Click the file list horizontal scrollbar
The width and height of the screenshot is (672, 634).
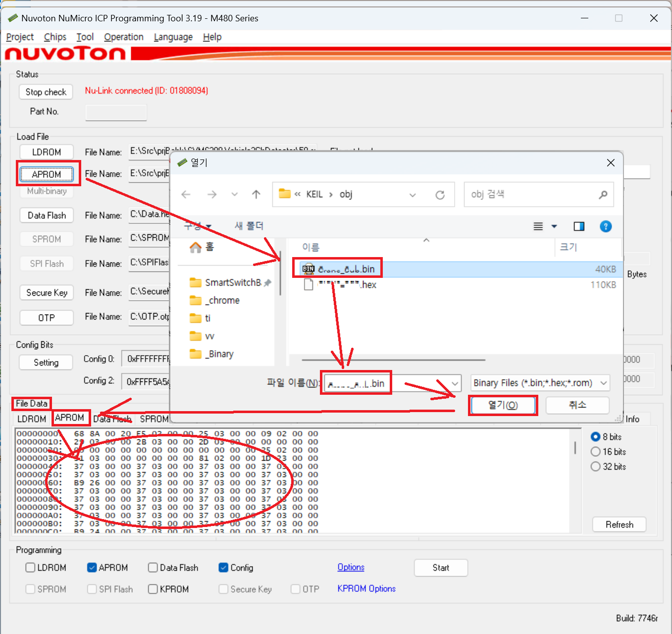(394, 360)
